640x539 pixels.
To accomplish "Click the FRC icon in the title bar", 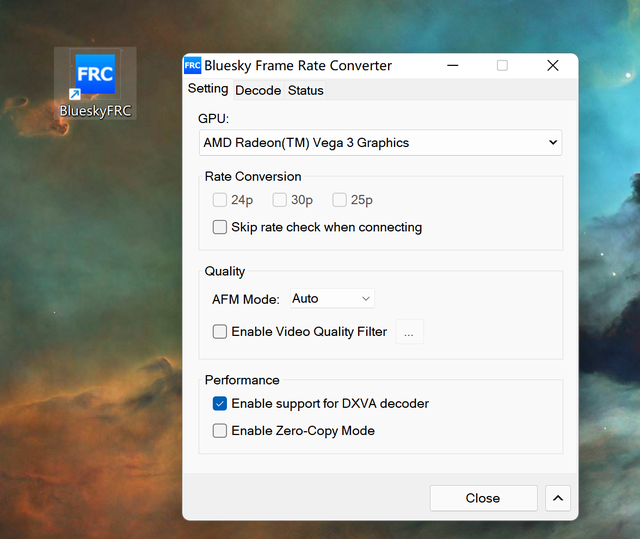I will pyautogui.click(x=193, y=66).
